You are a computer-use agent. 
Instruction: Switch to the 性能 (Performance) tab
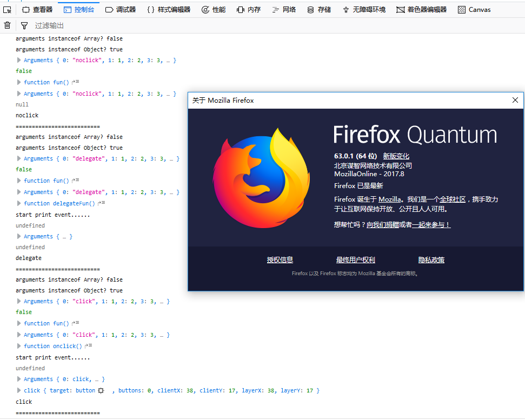(214, 10)
